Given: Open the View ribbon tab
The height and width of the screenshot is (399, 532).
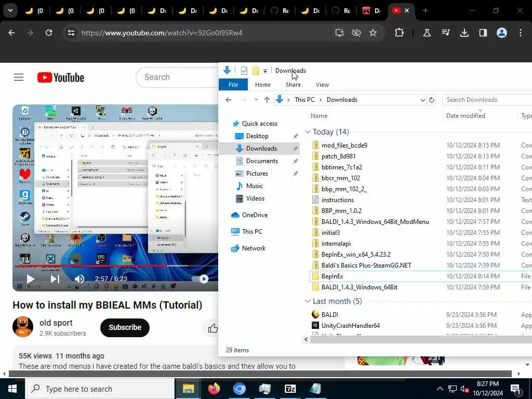Looking at the screenshot, I should tap(322, 85).
